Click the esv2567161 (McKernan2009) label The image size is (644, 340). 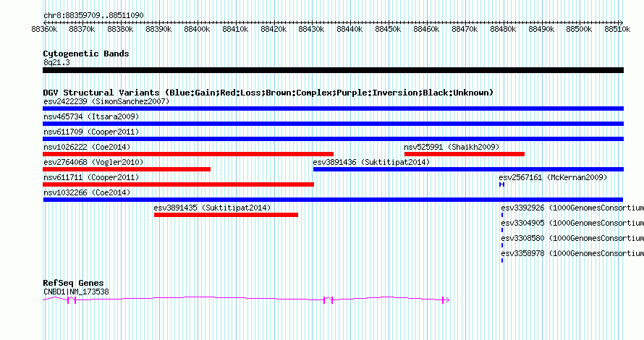(x=553, y=177)
